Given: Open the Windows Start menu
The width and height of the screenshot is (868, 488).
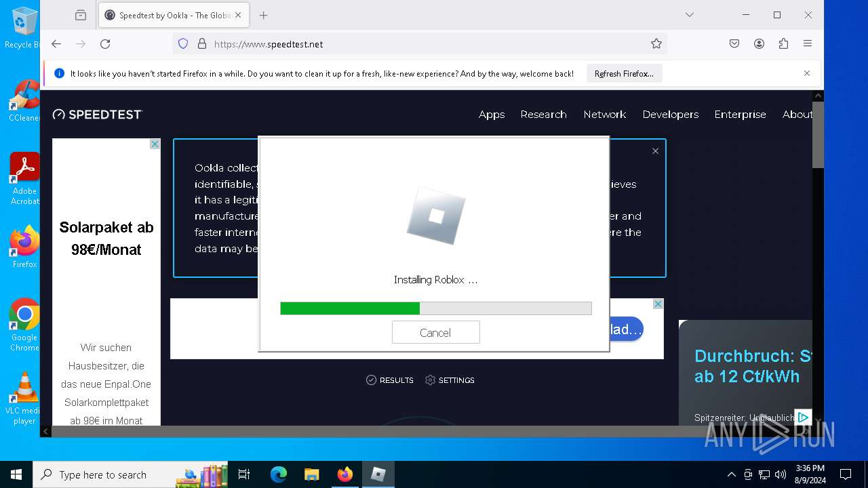Looking at the screenshot, I should click(16, 474).
